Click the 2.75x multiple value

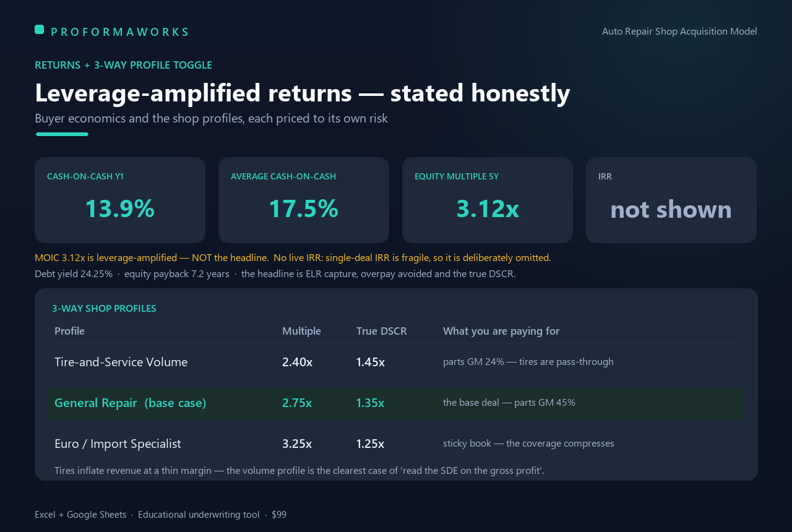[x=297, y=403]
